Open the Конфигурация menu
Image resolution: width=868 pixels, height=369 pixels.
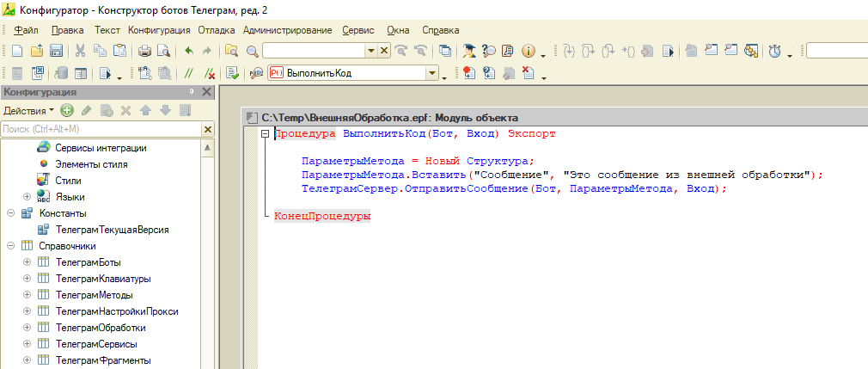160,30
